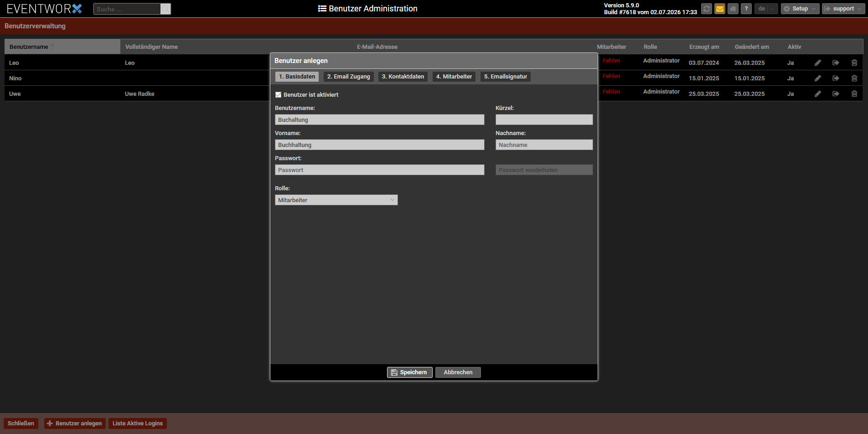Open the yellow mail envelope icon
Viewport: 868px width, 434px height.
(x=720, y=9)
